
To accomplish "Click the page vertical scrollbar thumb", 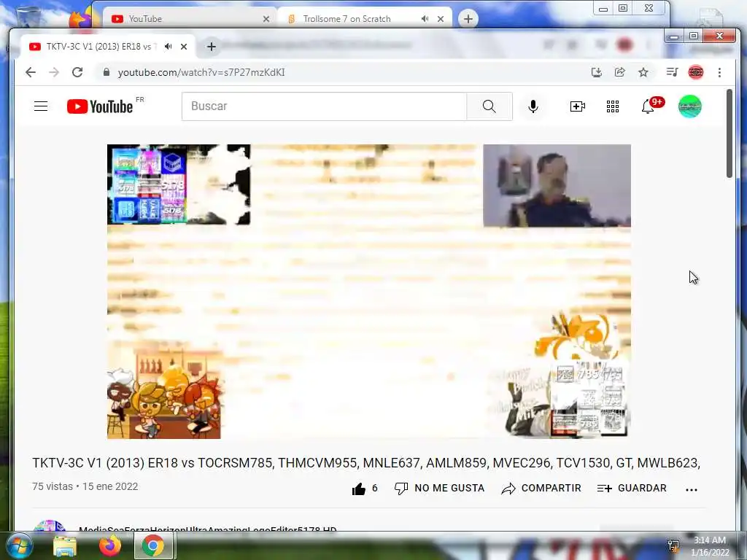I will (729, 133).
